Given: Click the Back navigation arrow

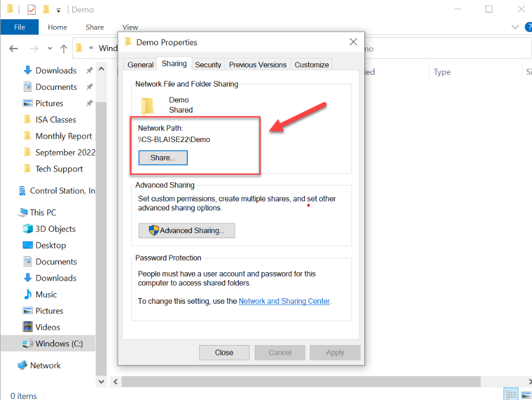Looking at the screenshot, I should 14,49.
